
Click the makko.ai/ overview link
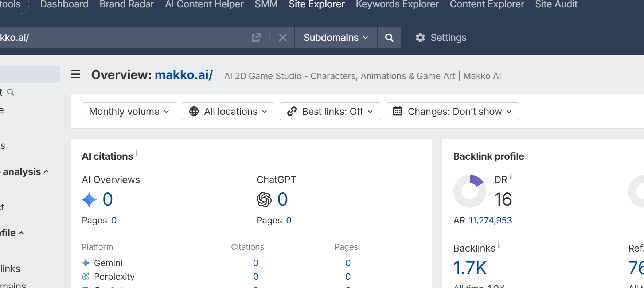tap(184, 75)
